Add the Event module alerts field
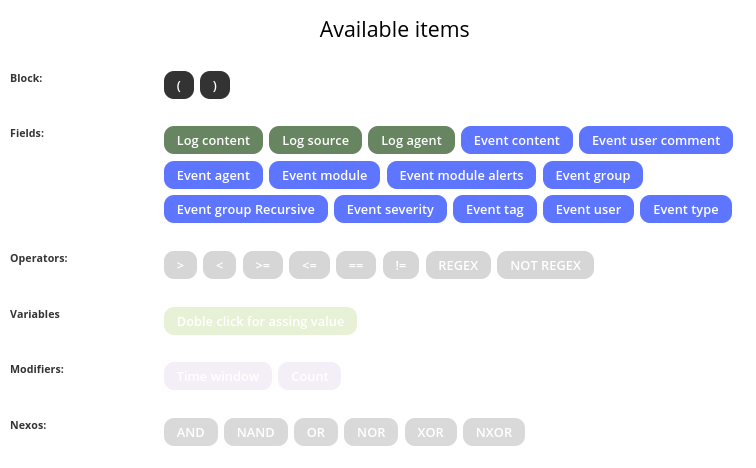 (461, 175)
